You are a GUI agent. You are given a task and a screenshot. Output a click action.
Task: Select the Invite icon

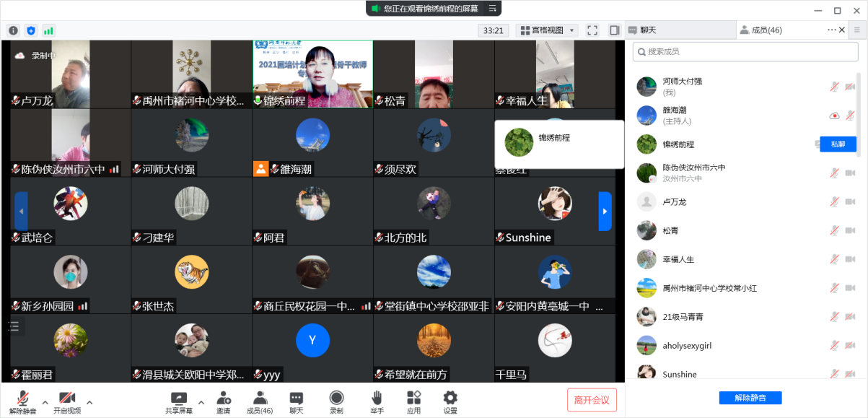pos(223,400)
